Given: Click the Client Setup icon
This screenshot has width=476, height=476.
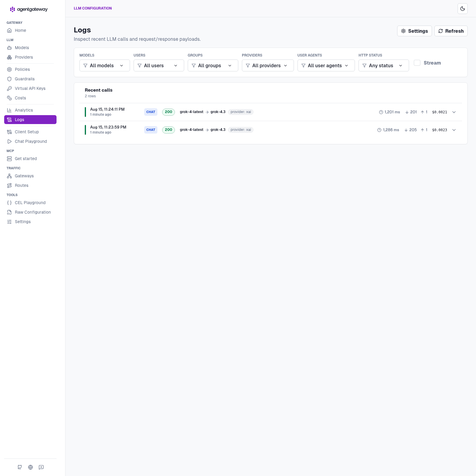Looking at the screenshot, I should [x=10, y=132].
